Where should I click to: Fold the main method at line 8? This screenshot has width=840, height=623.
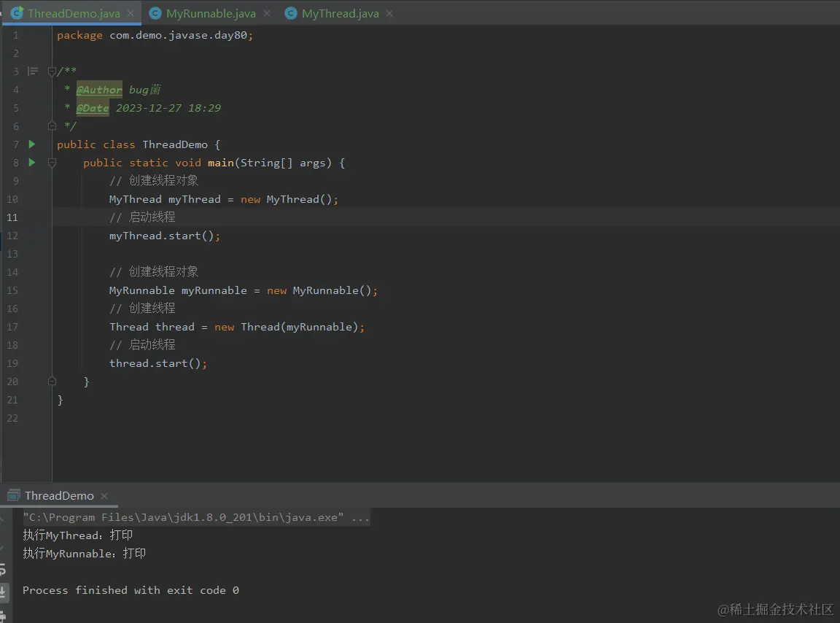click(52, 163)
